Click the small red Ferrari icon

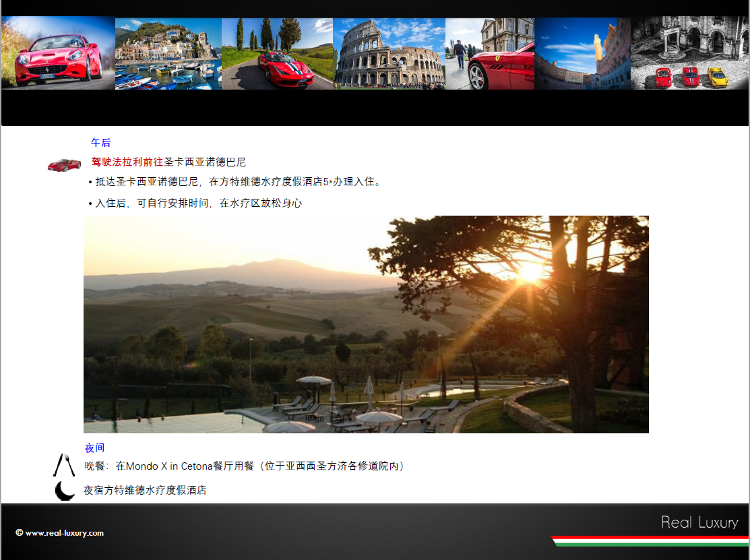point(64,165)
